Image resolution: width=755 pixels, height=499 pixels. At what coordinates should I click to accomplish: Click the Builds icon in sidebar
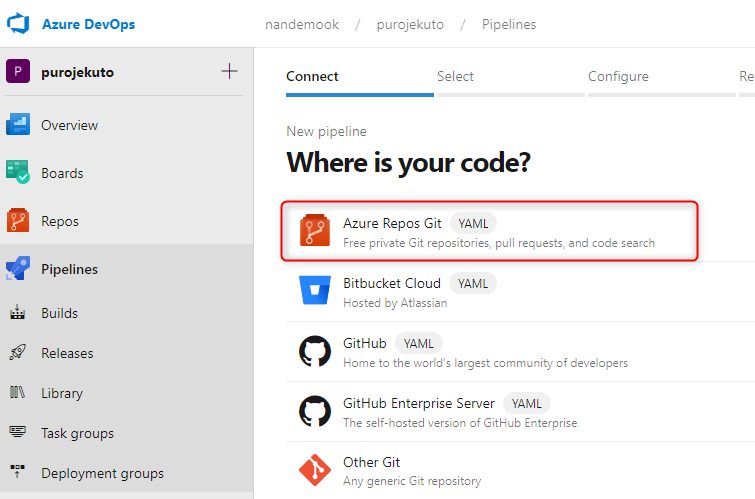(18, 313)
